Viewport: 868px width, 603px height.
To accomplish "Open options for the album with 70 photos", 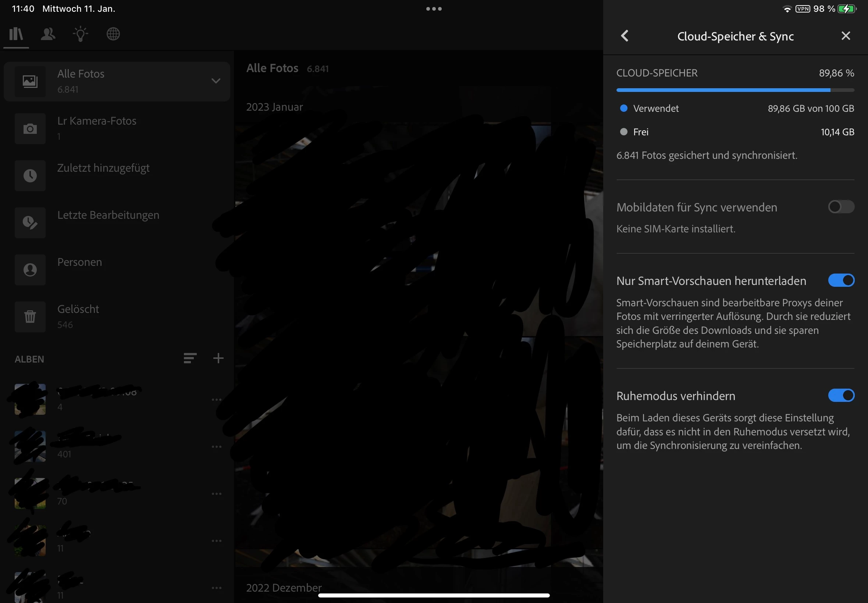I will (x=217, y=494).
